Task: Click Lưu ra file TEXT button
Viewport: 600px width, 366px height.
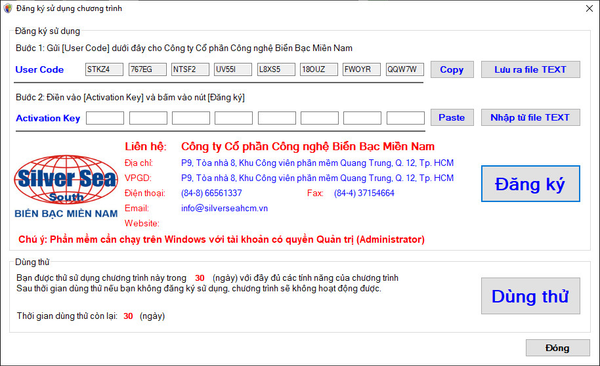Action: click(530, 70)
